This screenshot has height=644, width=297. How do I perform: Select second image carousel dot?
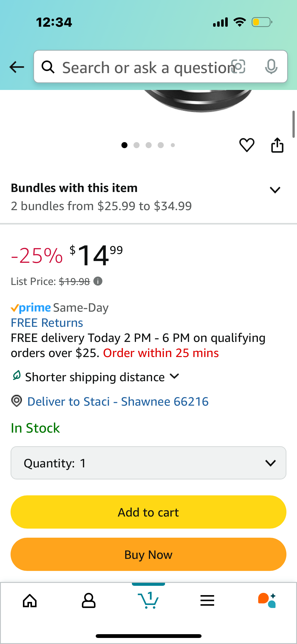pyautogui.click(x=137, y=145)
